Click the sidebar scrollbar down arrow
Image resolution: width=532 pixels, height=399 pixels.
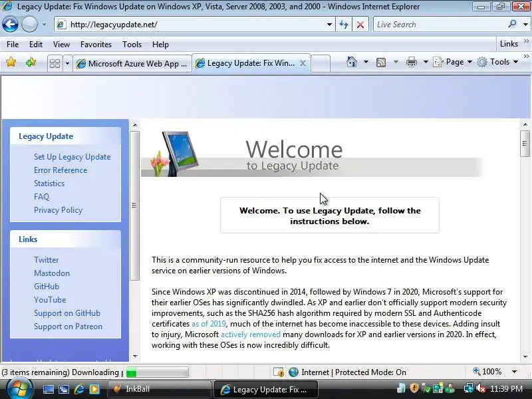[135, 356]
